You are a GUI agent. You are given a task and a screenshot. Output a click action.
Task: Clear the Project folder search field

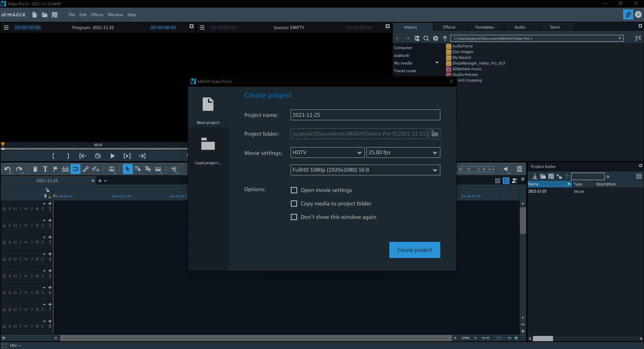tap(608, 177)
